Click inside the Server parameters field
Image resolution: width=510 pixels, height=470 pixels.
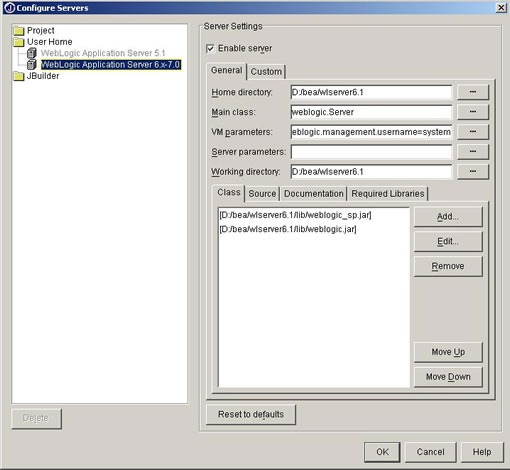point(371,152)
